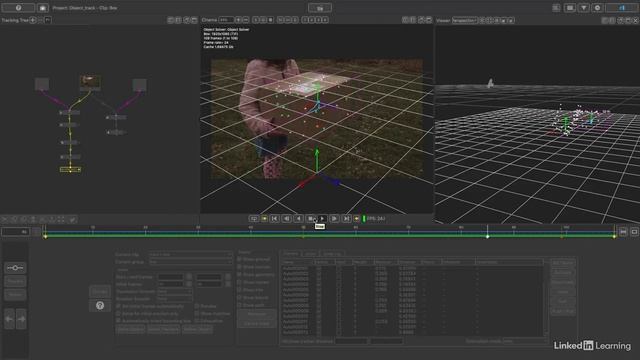Toggle the Show tracks checkbox
The height and width of the screenshot is (360, 640).
point(240,298)
